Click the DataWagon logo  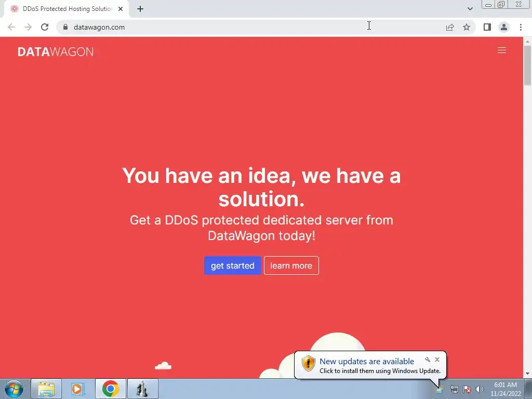click(56, 51)
